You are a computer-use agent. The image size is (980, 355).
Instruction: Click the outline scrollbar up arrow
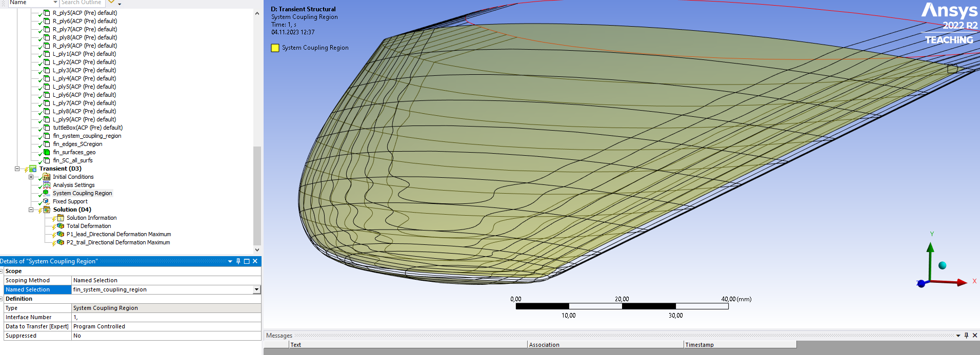pyautogui.click(x=257, y=13)
